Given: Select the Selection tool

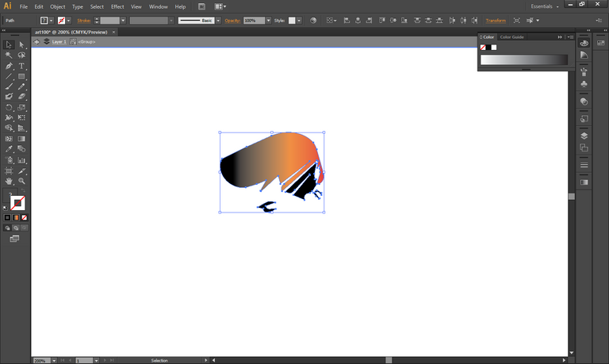Looking at the screenshot, I should [9, 44].
